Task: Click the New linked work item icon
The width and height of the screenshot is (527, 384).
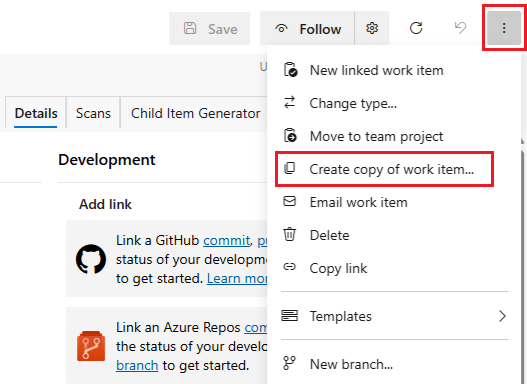Action: [290, 70]
